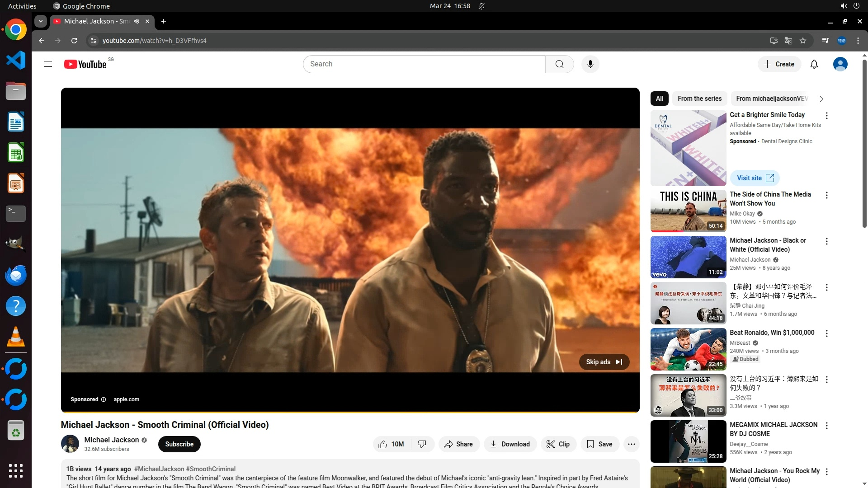Screen dimensions: 868x488
Task: Open 'Black or White' video thumbnail
Action: click(x=688, y=257)
